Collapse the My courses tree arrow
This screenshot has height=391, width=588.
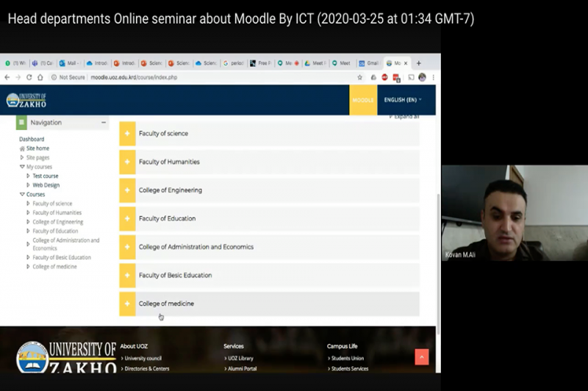pos(22,167)
